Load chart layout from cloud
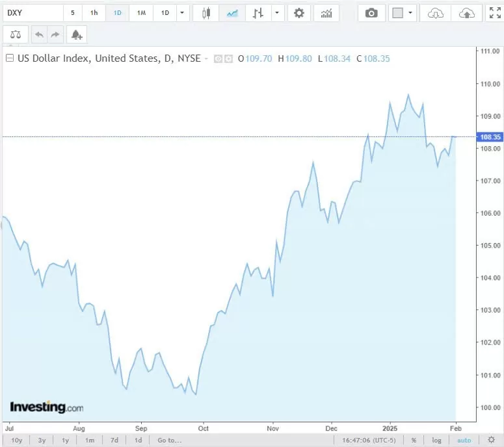This screenshot has width=504, height=447. (x=436, y=13)
